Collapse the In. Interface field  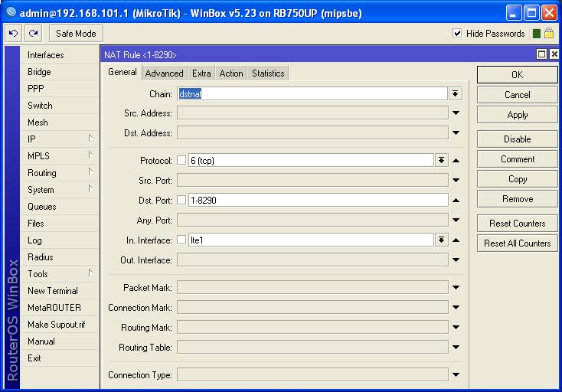pyautogui.click(x=456, y=240)
